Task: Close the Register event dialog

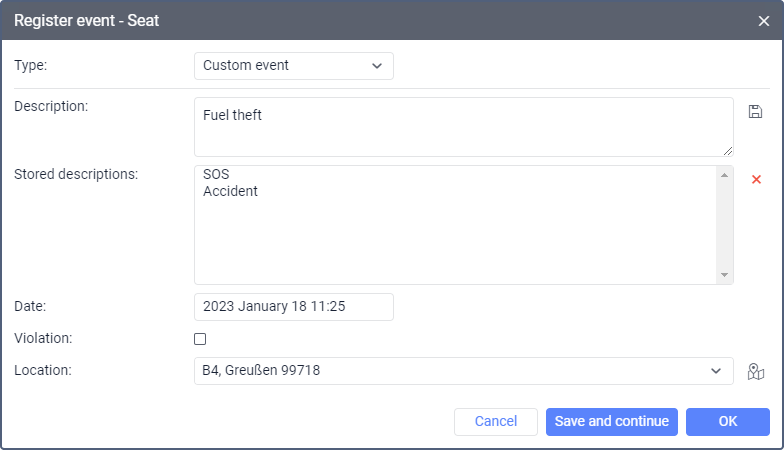Action: coord(764,20)
